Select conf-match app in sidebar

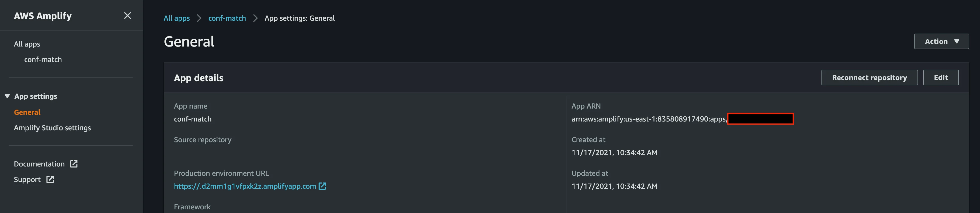coord(43,59)
